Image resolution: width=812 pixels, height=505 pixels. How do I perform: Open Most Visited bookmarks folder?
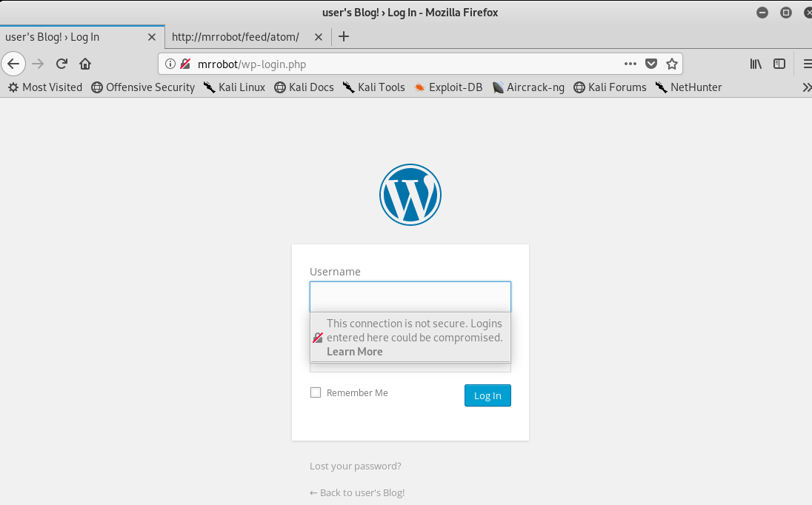tap(45, 87)
